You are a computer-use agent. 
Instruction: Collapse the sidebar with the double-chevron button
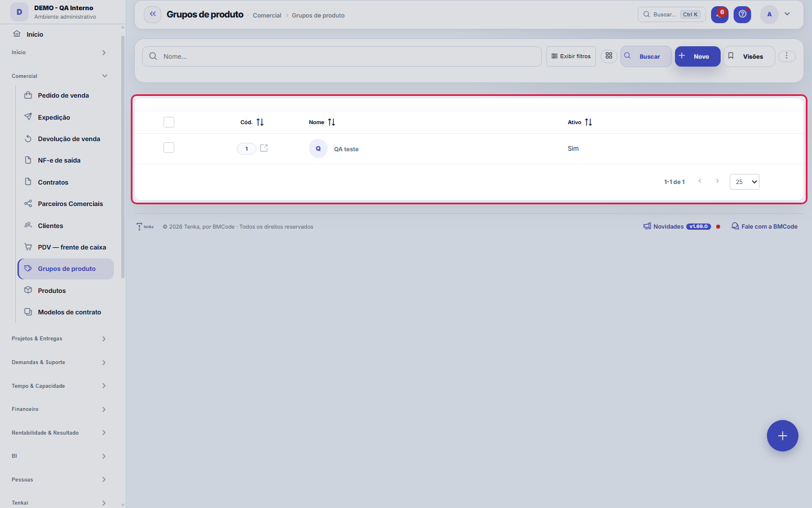point(153,14)
